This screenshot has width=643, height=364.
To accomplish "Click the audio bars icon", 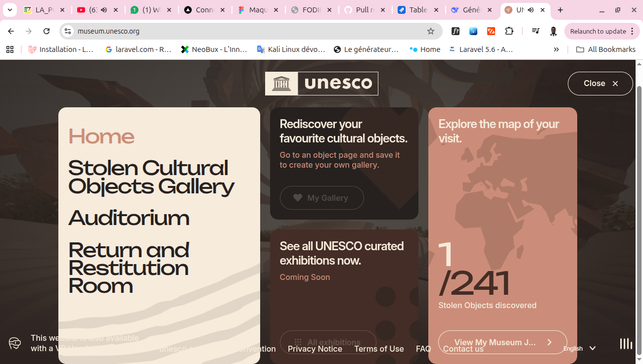I will pyautogui.click(x=626, y=343).
